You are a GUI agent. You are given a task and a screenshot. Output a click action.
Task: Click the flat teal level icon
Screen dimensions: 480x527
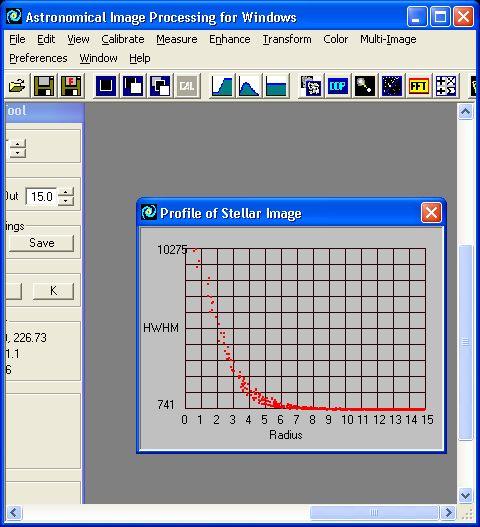(x=276, y=86)
